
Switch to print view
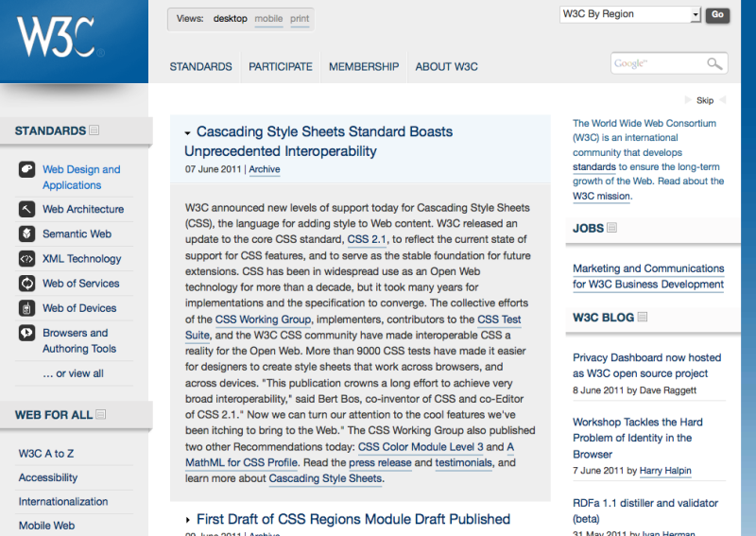pyautogui.click(x=300, y=19)
